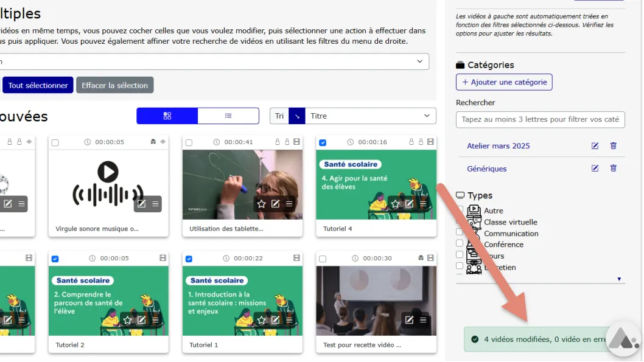Edit the Test pour recette vidéo video

click(x=409, y=320)
